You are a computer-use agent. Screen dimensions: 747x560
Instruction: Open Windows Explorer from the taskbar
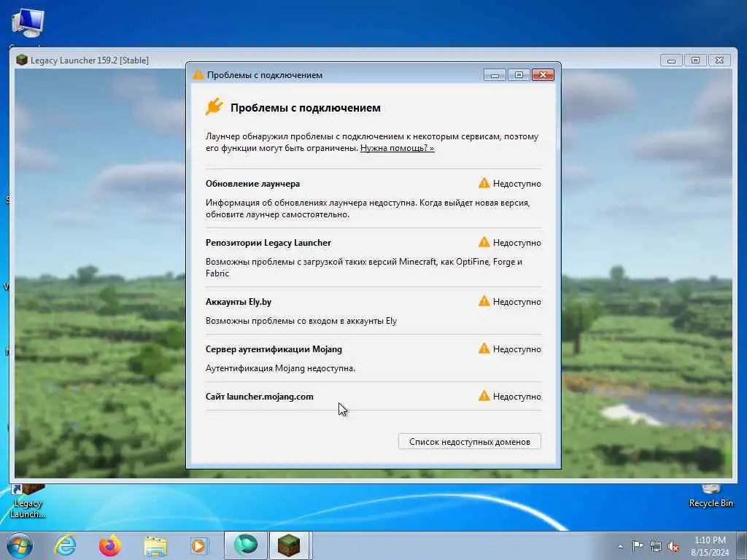coord(155,546)
